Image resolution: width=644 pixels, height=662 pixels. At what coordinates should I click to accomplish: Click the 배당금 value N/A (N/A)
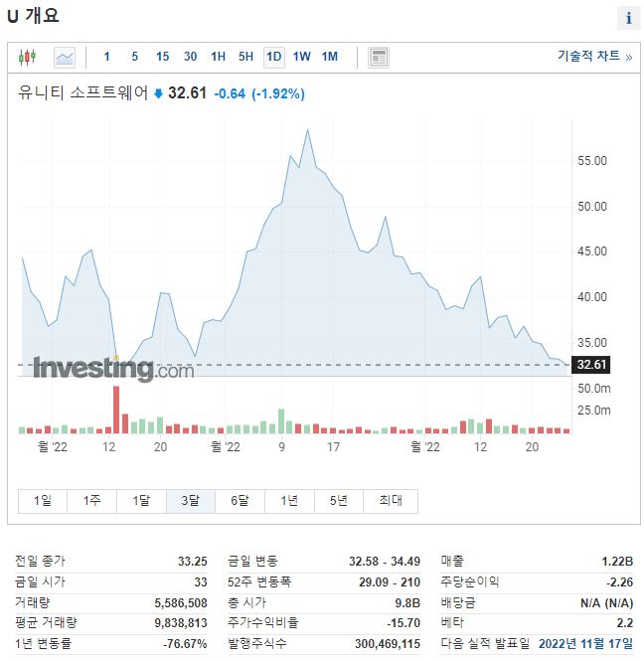pyautogui.click(x=607, y=603)
